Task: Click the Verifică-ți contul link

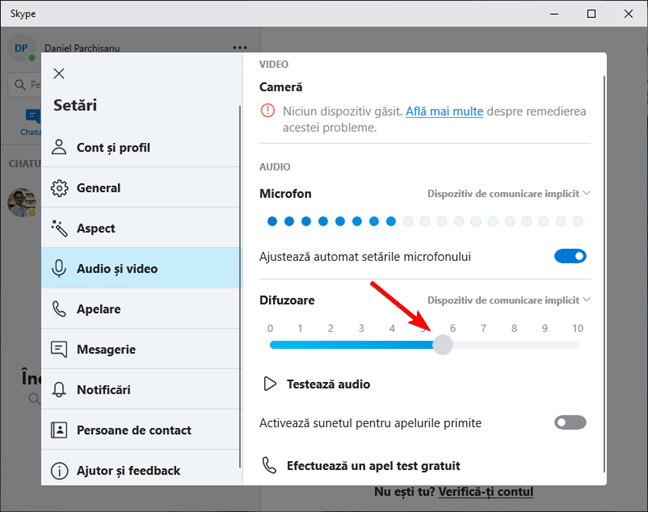Action: (x=486, y=492)
